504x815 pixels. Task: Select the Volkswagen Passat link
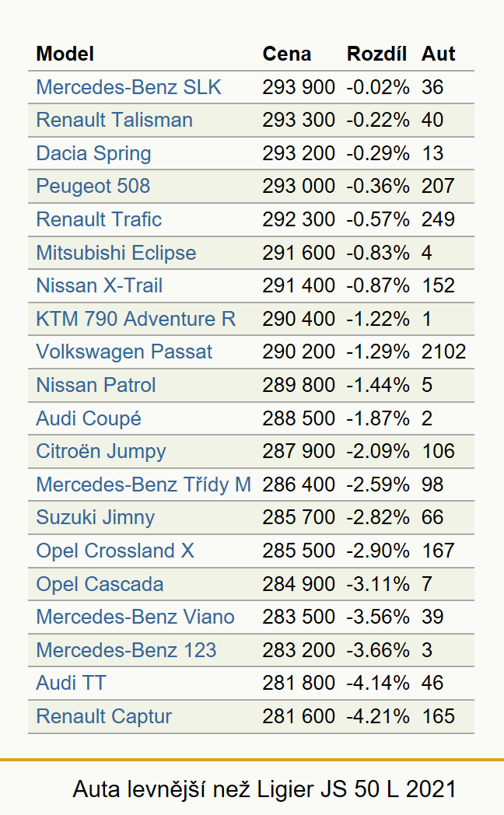pyautogui.click(x=124, y=352)
